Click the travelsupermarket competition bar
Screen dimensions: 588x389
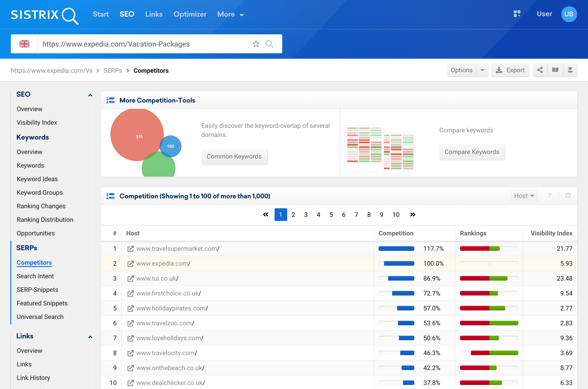396,248
